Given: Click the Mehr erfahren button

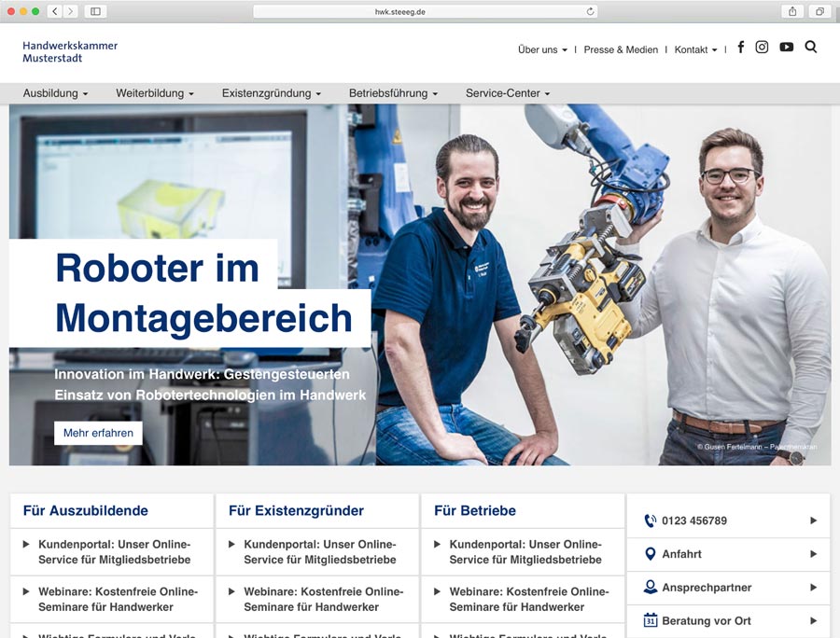Looking at the screenshot, I should 98,433.
